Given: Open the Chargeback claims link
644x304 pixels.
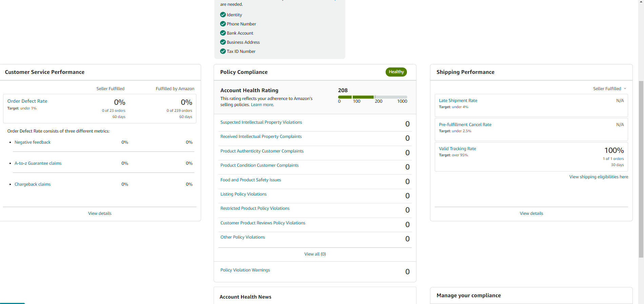Looking at the screenshot, I should [x=33, y=184].
